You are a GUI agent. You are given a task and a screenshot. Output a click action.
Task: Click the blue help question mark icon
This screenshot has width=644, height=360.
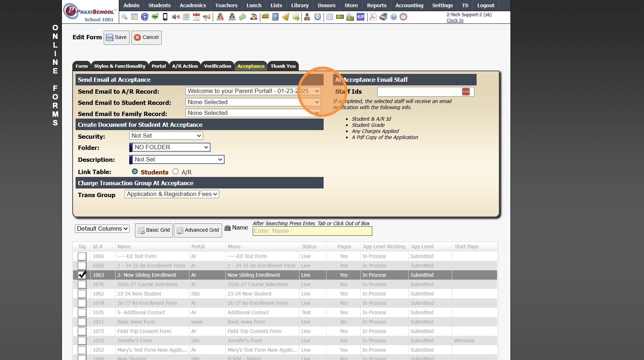pos(393,17)
